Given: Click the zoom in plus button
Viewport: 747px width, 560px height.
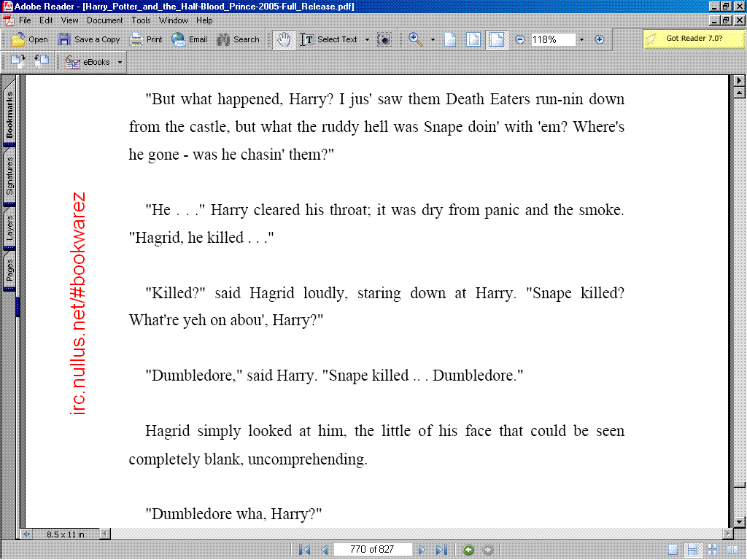Looking at the screenshot, I should coord(600,39).
